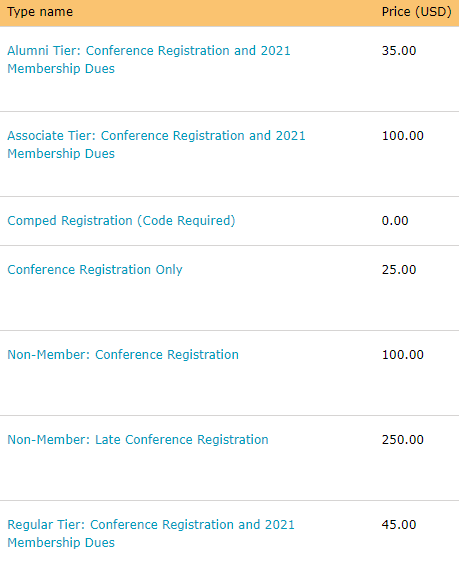The height and width of the screenshot is (563, 459).
Task: Click the orange header bar between column titles
Action: 226,13
